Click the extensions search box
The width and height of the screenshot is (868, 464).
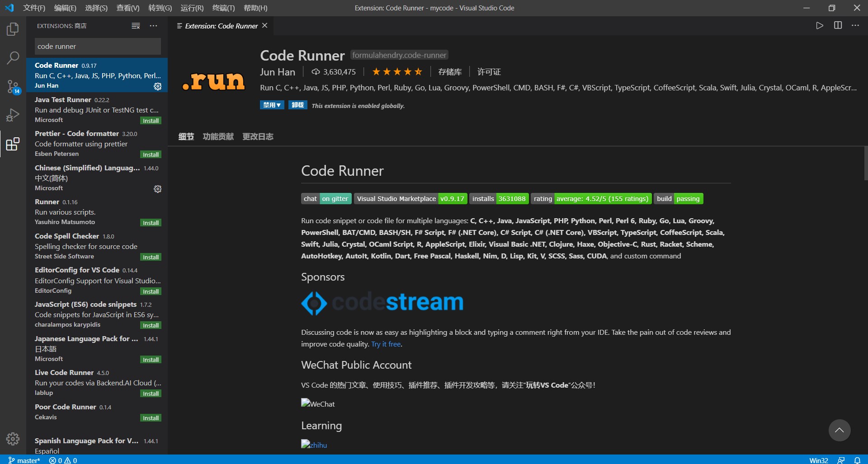[98, 46]
